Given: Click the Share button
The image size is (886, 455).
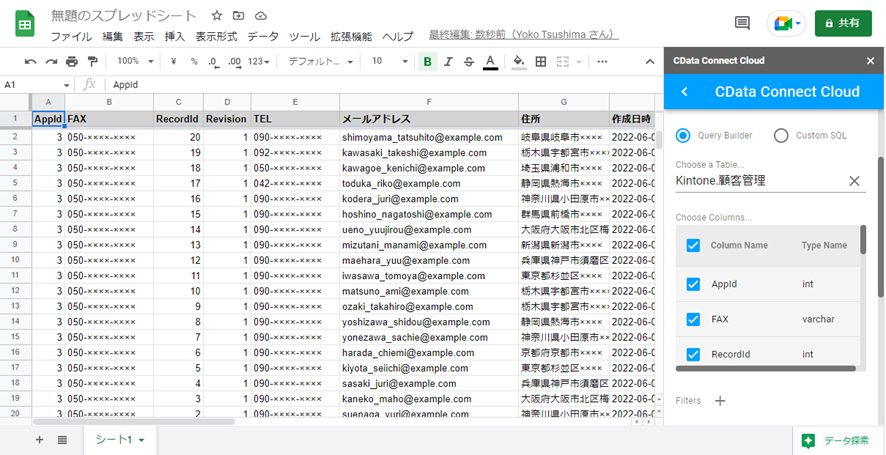Looking at the screenshot, I should click(843, 23).
